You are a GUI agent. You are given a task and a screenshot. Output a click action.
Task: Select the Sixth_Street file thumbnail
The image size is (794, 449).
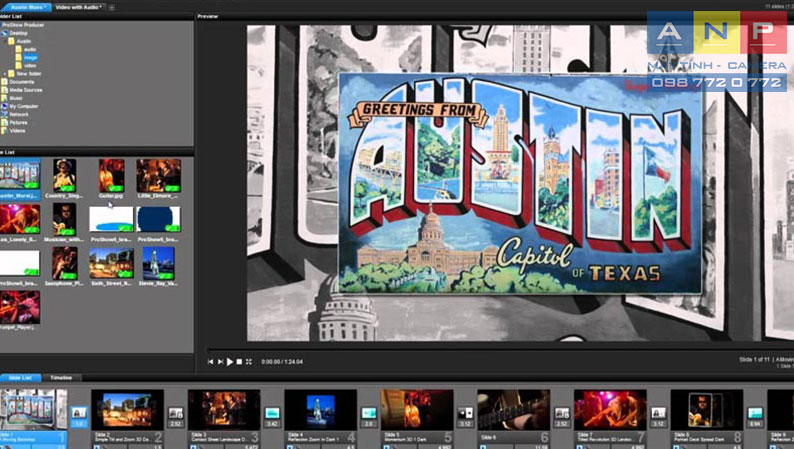(111, 263)
